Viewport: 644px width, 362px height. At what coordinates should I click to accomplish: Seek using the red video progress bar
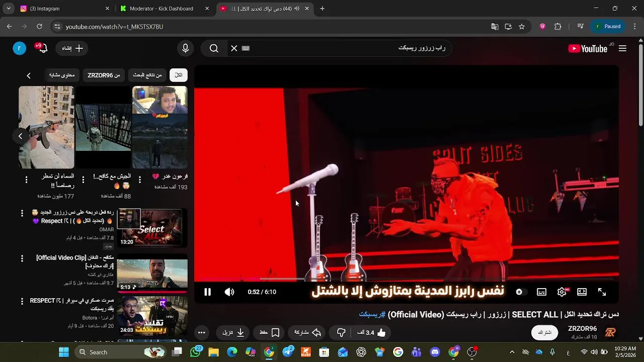(x=407, y=279)
